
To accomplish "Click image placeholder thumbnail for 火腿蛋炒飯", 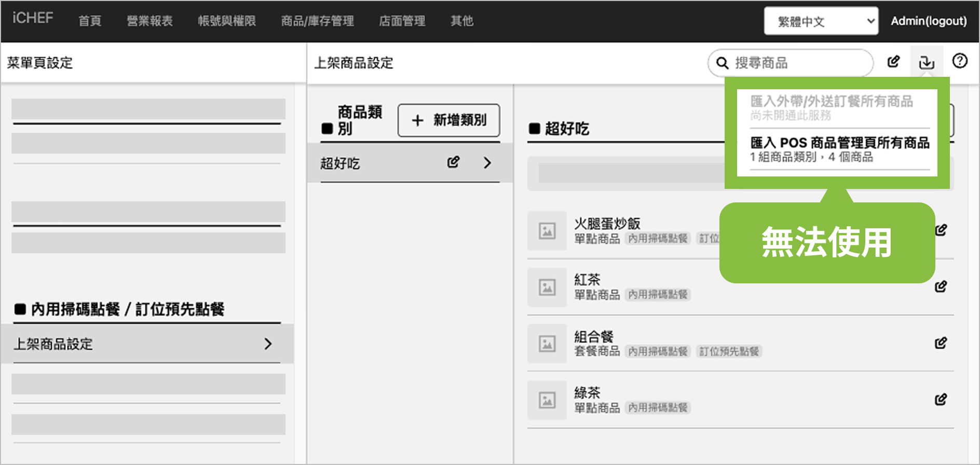I will (x=547, y=231).
